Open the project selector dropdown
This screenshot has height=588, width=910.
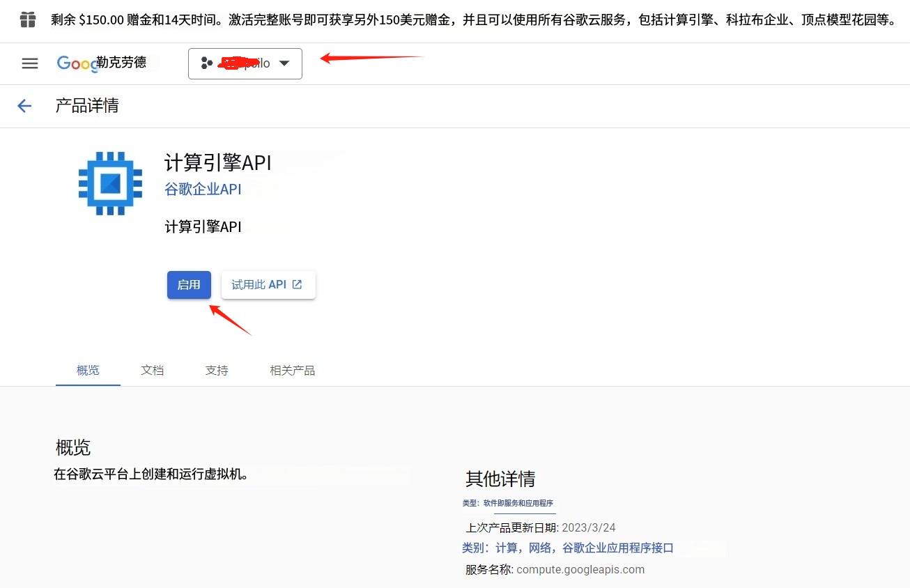pyautogui.click(x=245, y=63)
